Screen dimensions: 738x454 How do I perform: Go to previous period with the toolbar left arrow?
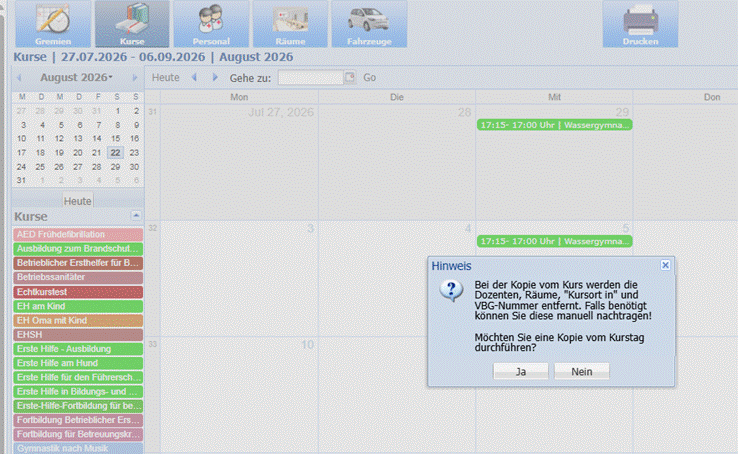[194, 77]
